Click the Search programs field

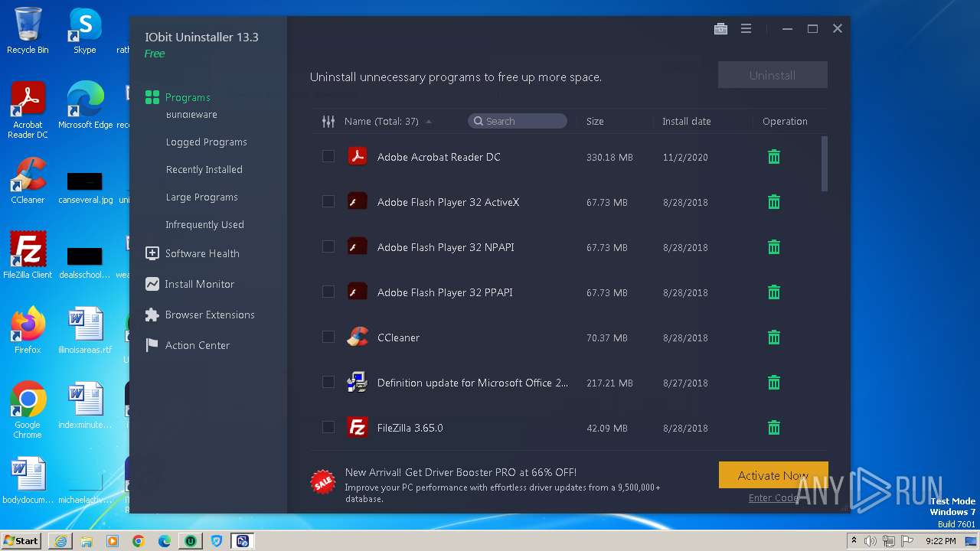(518, 121)
